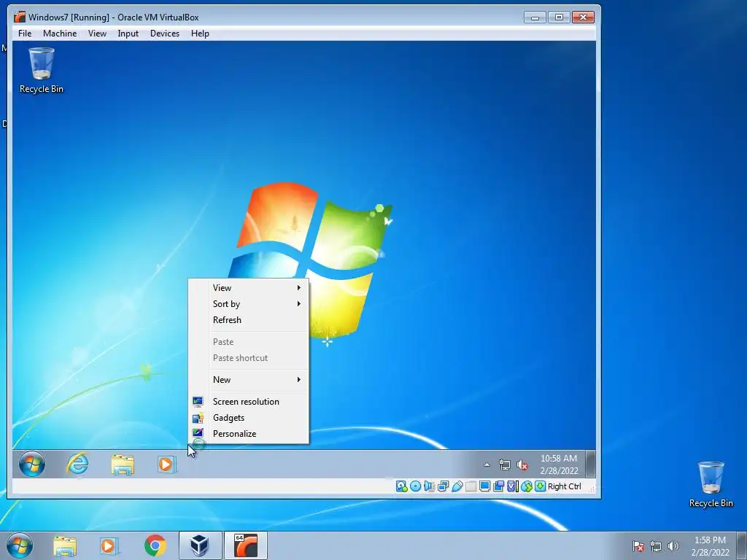Maximize the VirtualBox VM window
747x560 pixels.
pos(559,17)
